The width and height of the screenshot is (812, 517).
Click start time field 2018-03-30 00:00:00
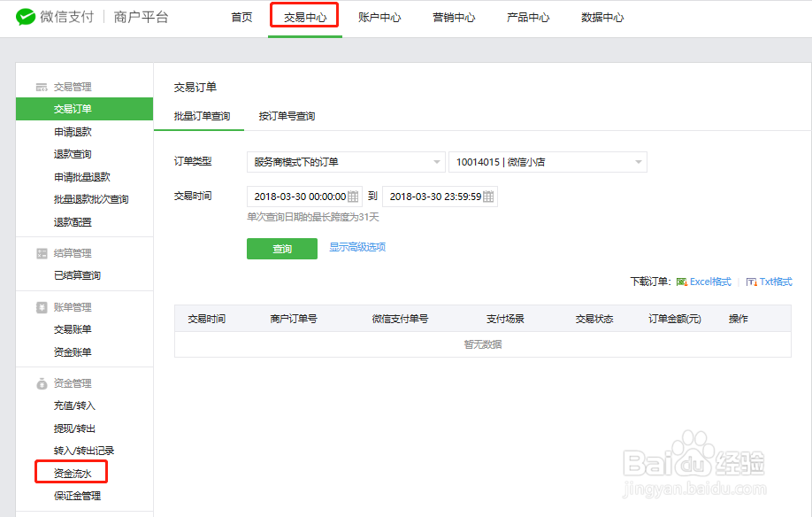coord(304,197)
